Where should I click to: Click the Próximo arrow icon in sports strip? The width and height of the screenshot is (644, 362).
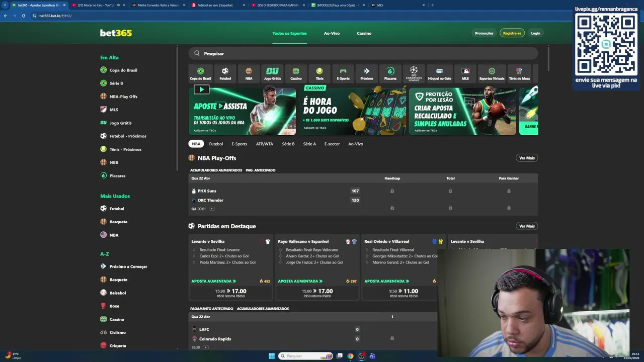tap(367, 73)
